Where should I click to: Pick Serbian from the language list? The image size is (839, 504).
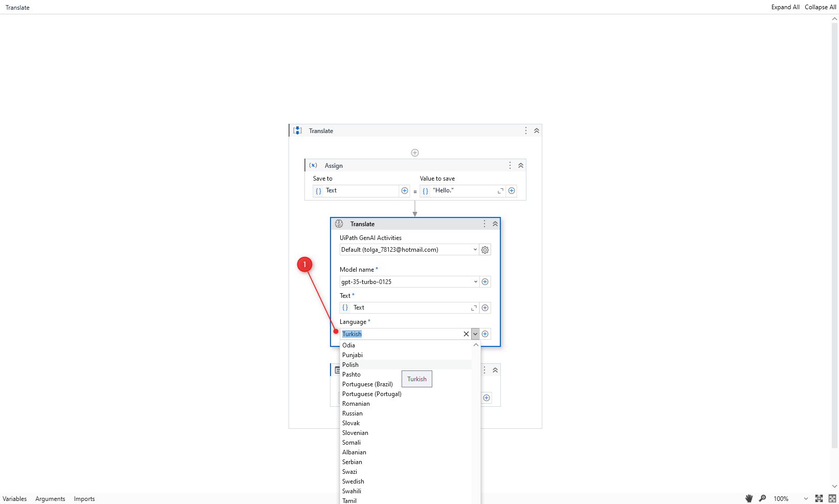[x=406, y=462]
